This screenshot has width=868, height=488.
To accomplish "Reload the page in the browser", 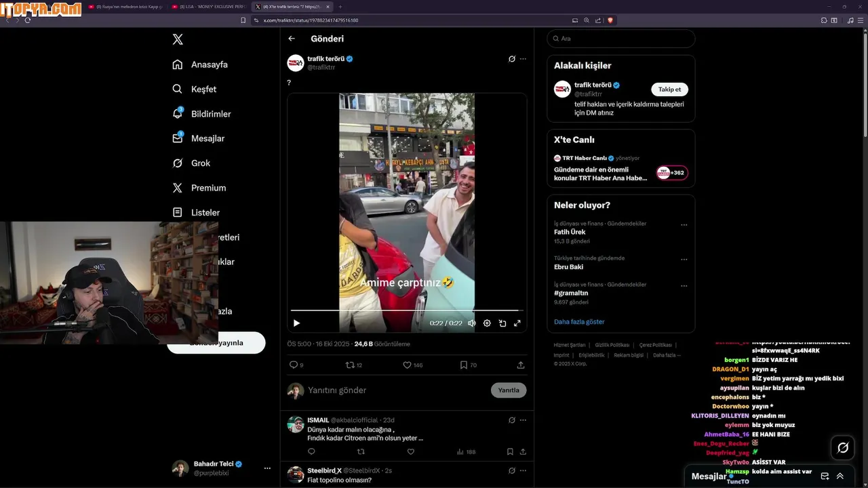I will (28, 20).
